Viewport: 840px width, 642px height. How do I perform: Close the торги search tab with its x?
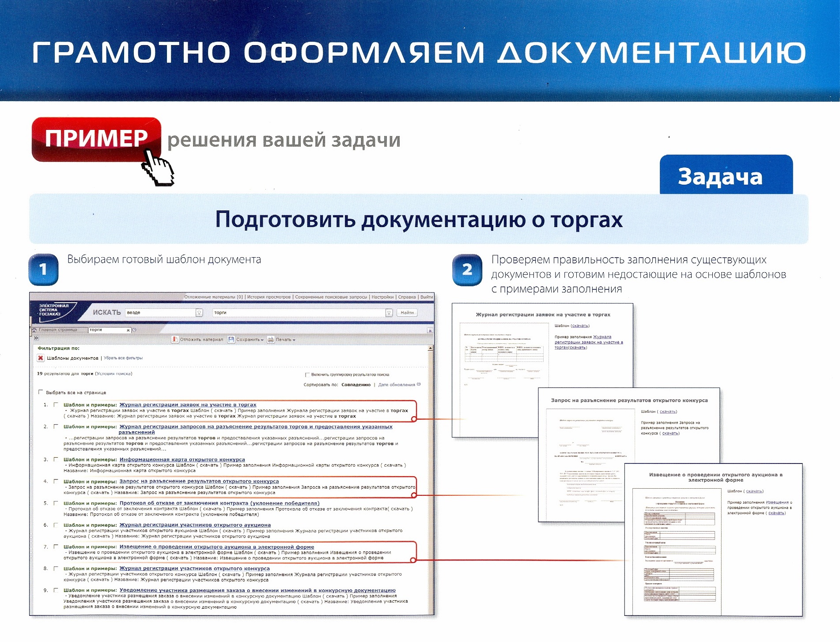click(x=128, y=330)
